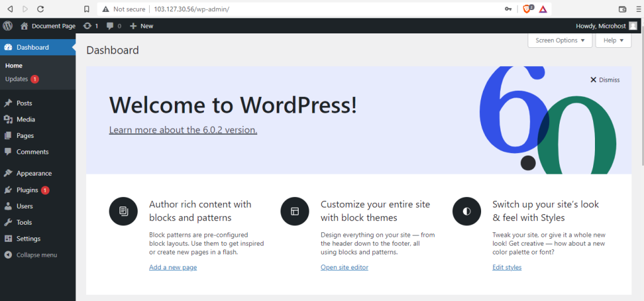Screen dimensions: 644x301
Task: Click the Dashboard page heading
Action: tap(113, 50)
